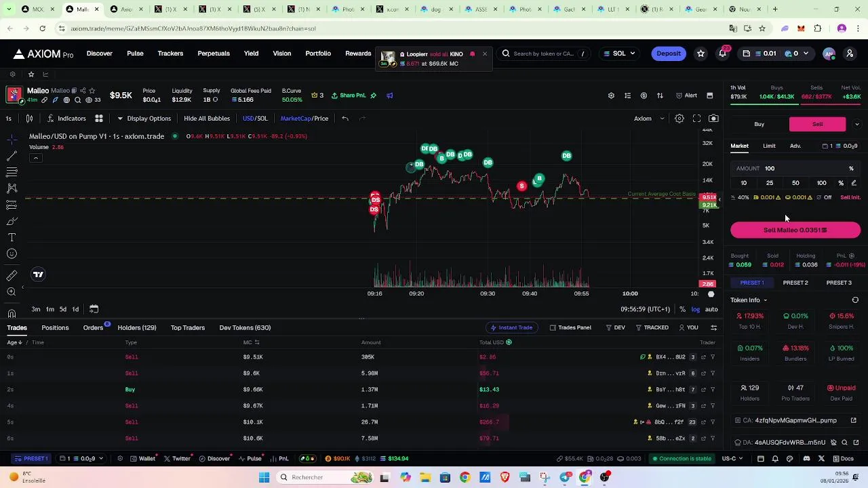Edit preset percentage amounts pencil
The image size is (868, 488).
point(854,183)
